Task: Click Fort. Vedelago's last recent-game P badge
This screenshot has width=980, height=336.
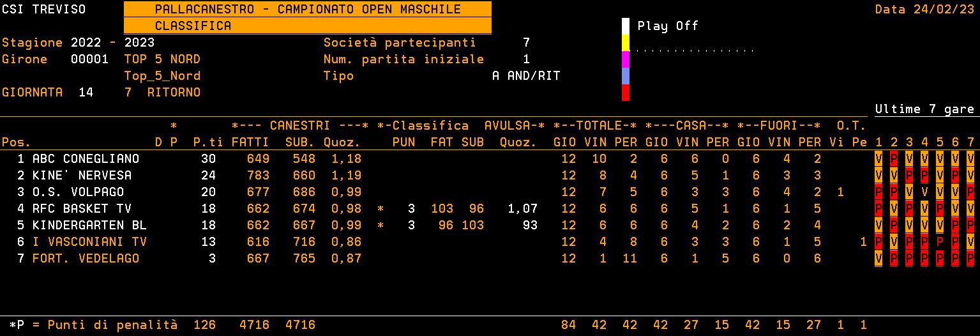Action: tap(970, 259)
